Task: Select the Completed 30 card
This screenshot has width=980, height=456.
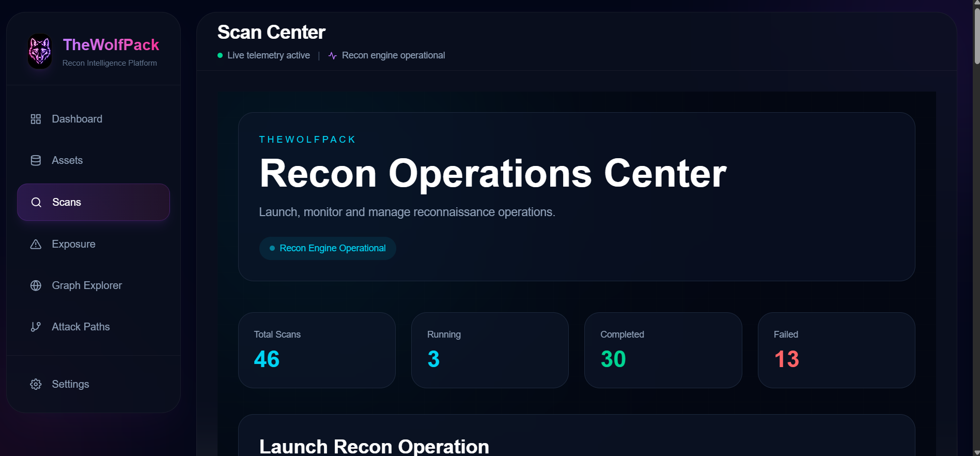Action: point(663,350)
